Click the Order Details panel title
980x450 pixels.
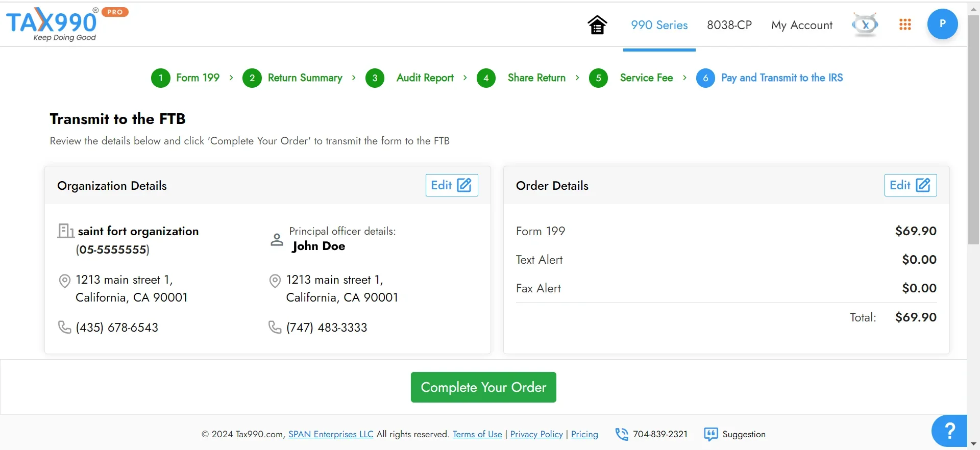(x=552, y=186)
